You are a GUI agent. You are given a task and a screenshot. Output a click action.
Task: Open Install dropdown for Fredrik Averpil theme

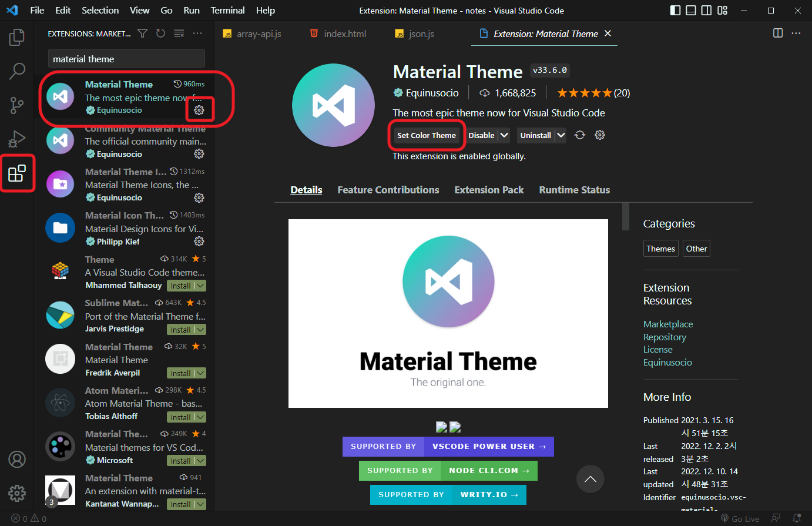click(200, 373)
